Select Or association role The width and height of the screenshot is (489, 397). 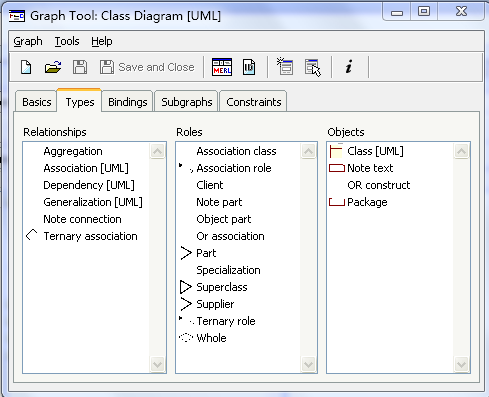(x=230, y=236)
